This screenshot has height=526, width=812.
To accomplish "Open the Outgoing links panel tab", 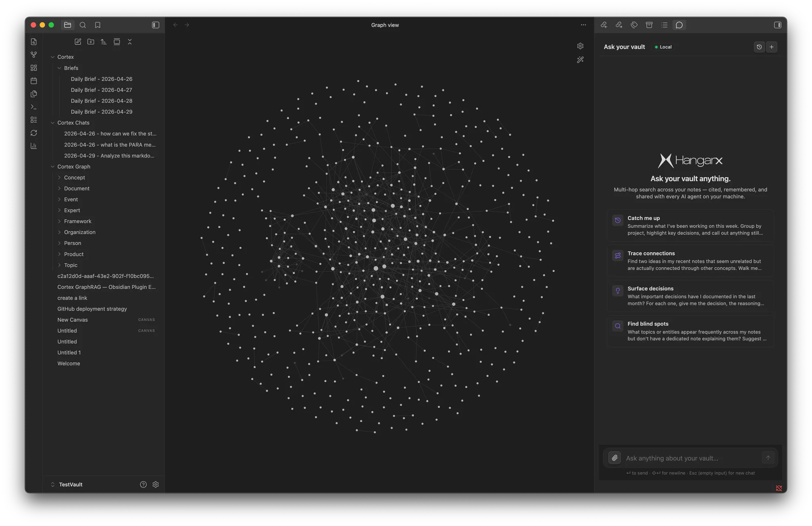I will [x=619, y=25].
